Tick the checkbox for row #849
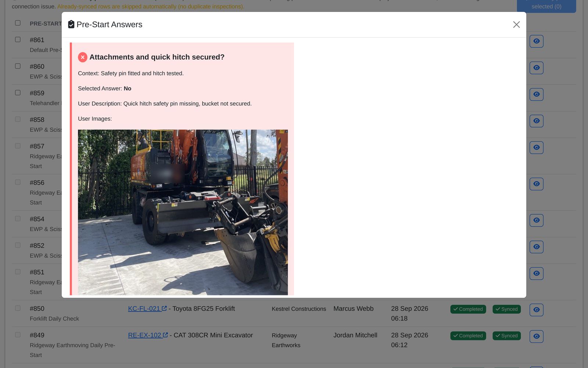 pos(18,335)
